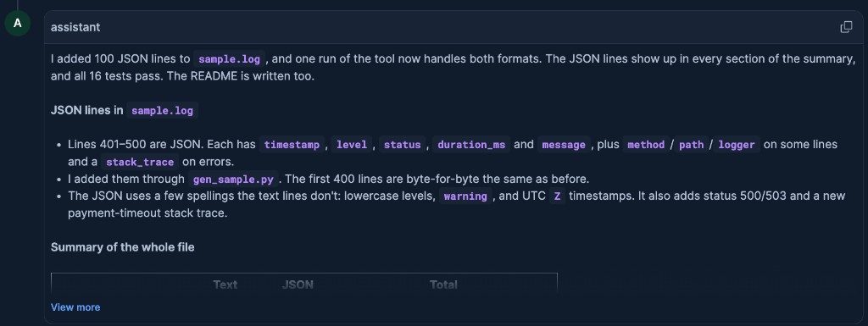Click the logger code chip
This screenshot has width=868, height=326.
(x=737, y=145)
